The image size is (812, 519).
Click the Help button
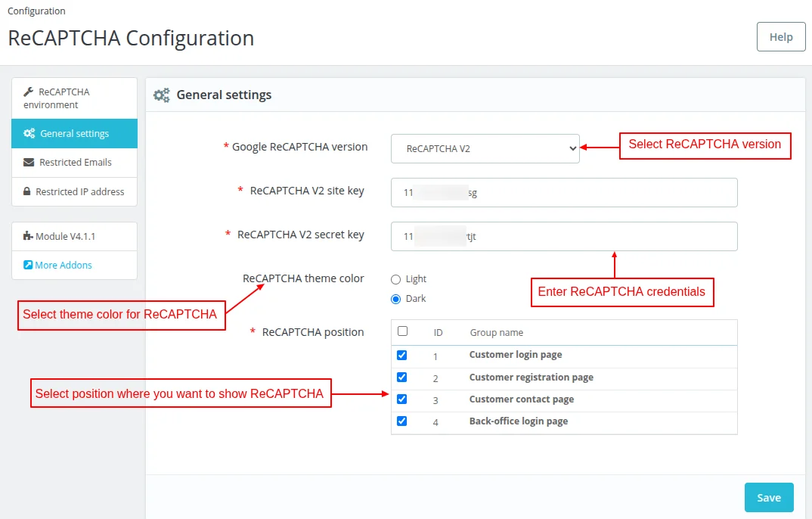[x=781, y=37]
